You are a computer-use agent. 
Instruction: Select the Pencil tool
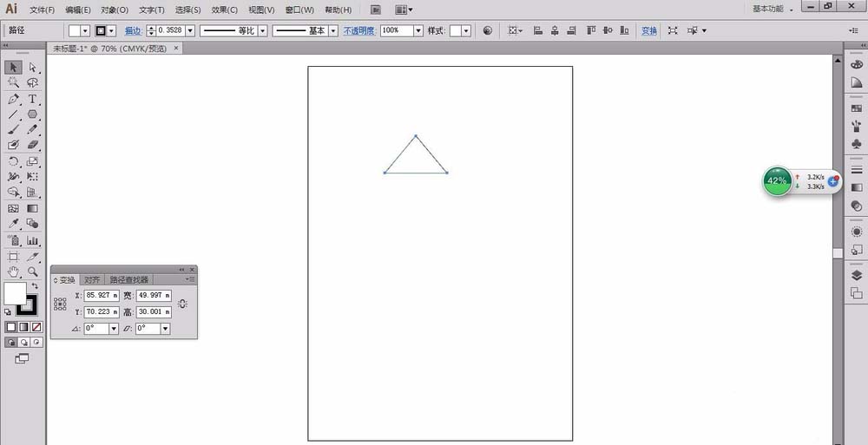click(x=33, y=129)
